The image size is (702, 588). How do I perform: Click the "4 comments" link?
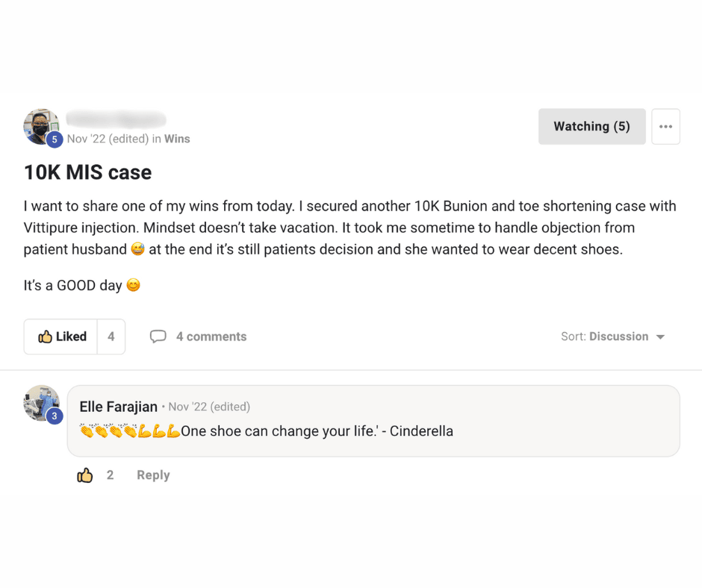coord(211,337)
